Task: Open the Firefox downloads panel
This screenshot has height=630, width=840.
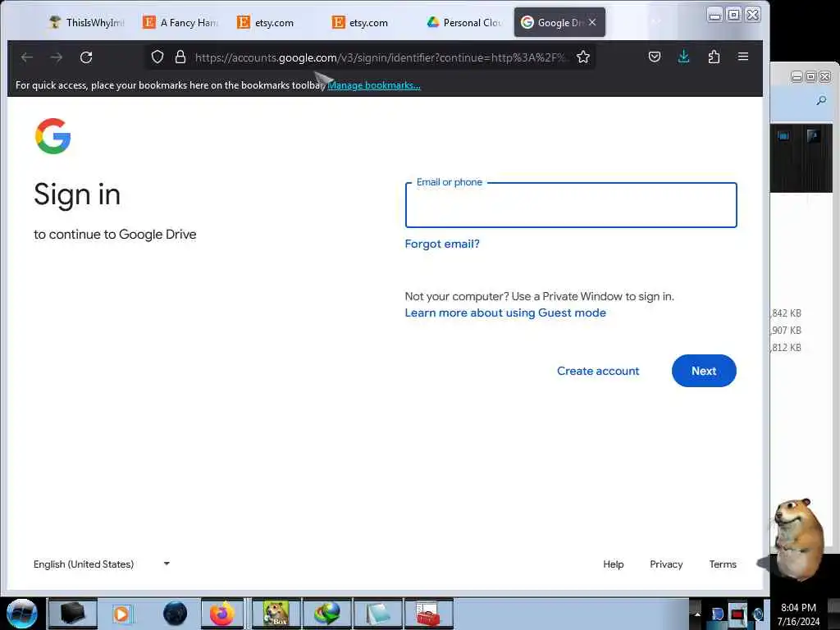Action: click(683, 57)
